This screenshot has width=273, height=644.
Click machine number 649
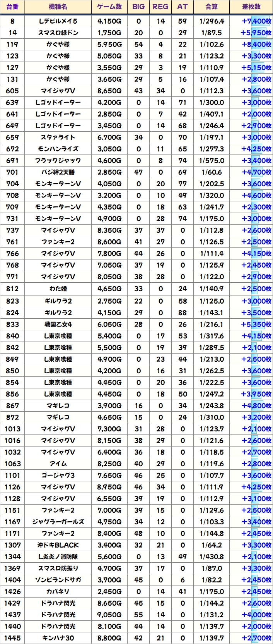[x=12, y=125]
